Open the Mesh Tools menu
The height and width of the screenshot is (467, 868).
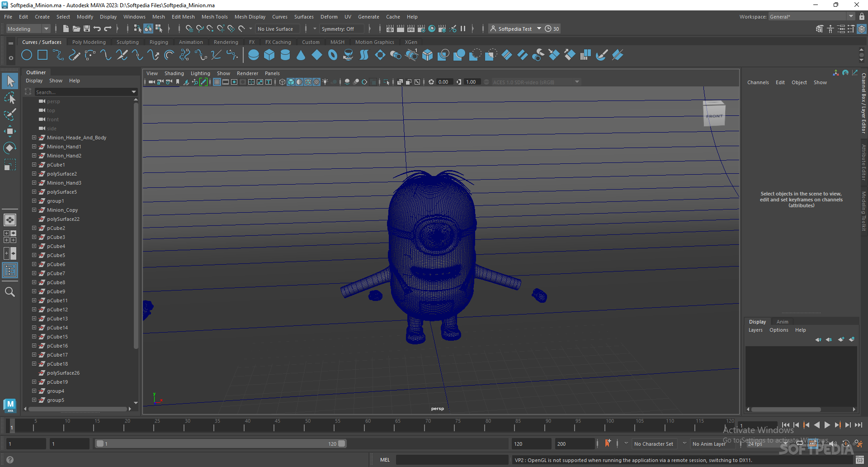point(214,17)
